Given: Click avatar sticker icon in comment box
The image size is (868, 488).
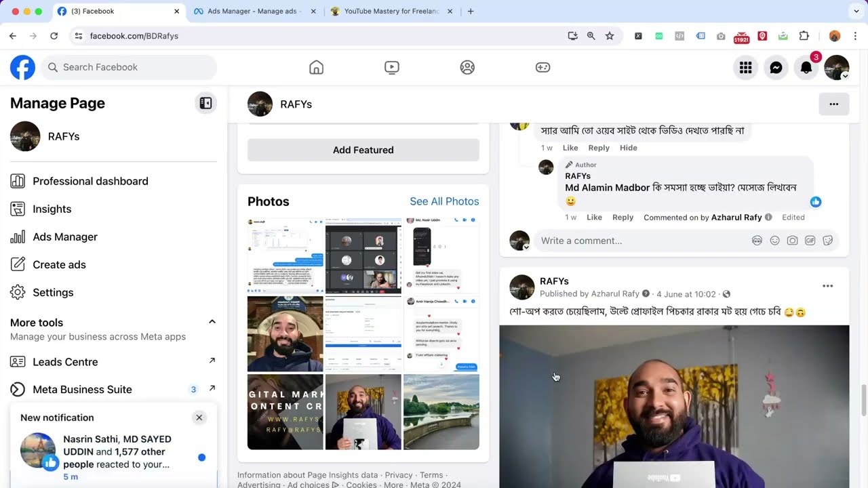Looking at the screenshot, I should [757, 241].
